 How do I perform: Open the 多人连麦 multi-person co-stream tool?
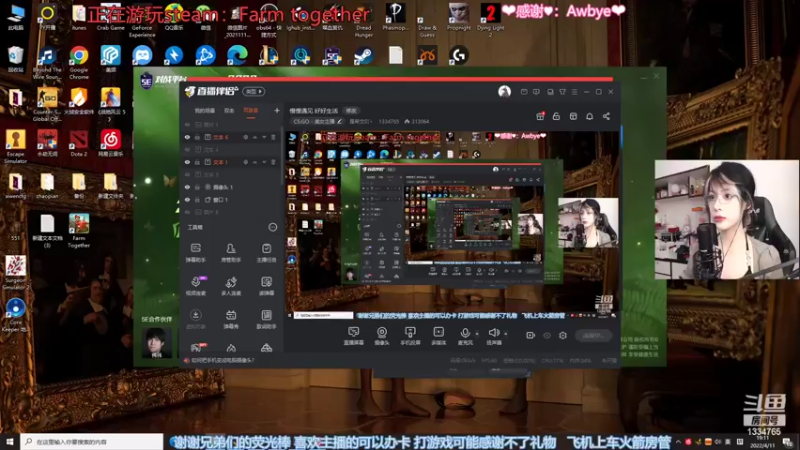(231, 286)
